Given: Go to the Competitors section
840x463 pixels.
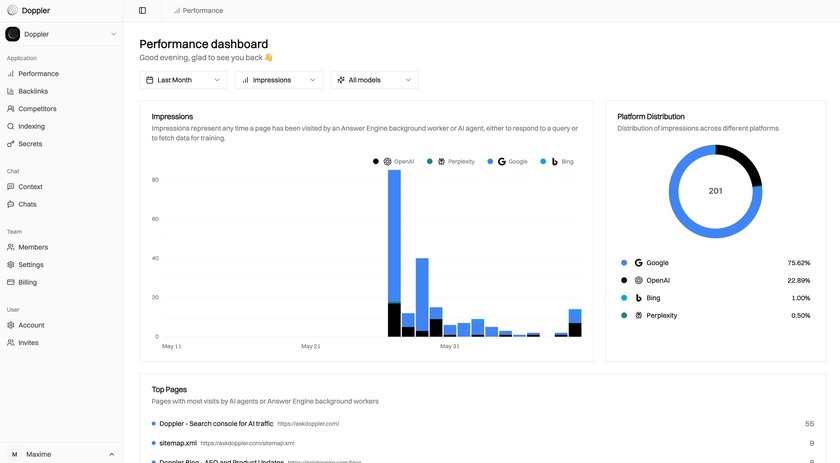Looking at the screenshot, I should point(37,109).
